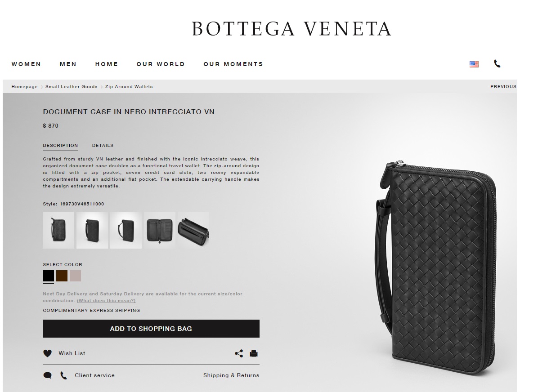
Task: Open the 'What does this mean?' link
Action: 106,301
